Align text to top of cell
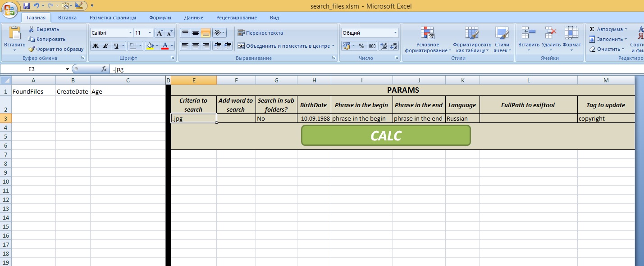 coord(185,33)
